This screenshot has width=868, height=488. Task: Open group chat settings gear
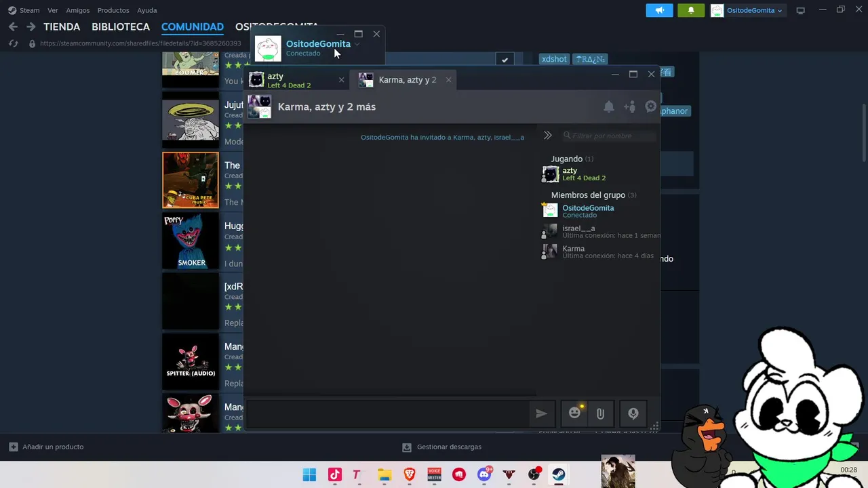pyautogui.click(x=651, y=106)
